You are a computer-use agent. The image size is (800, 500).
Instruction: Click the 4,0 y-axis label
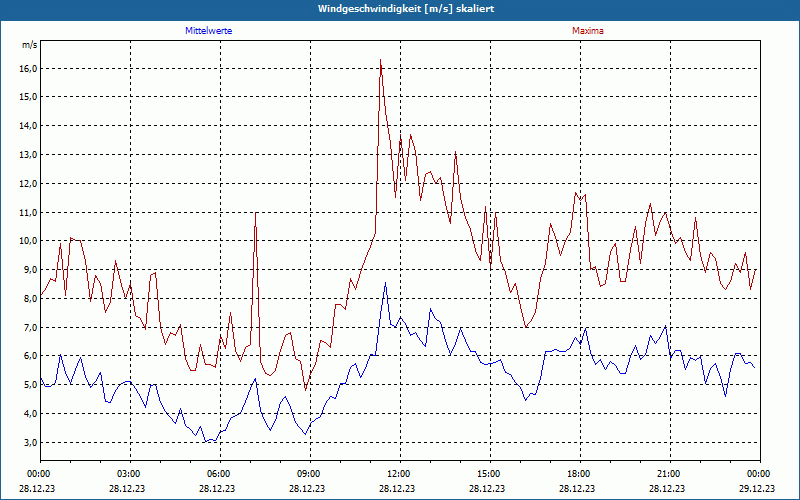click(x=31, y=414)
